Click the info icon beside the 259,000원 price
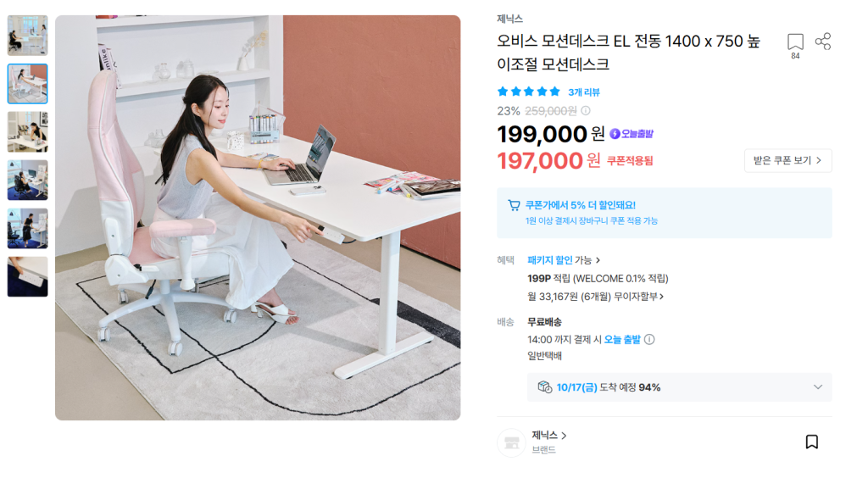Viewport: 868px width, 478px height. coord(585,111)
